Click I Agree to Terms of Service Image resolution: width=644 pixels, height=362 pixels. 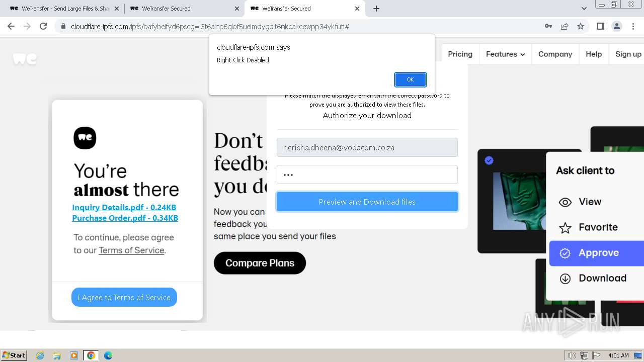124,297
